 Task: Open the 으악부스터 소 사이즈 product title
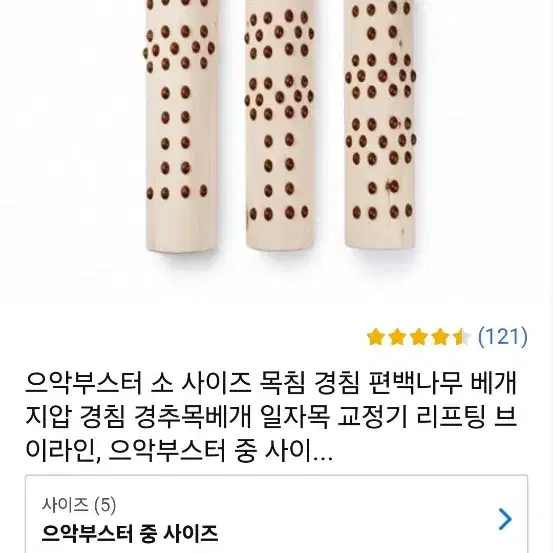[271, 417]
